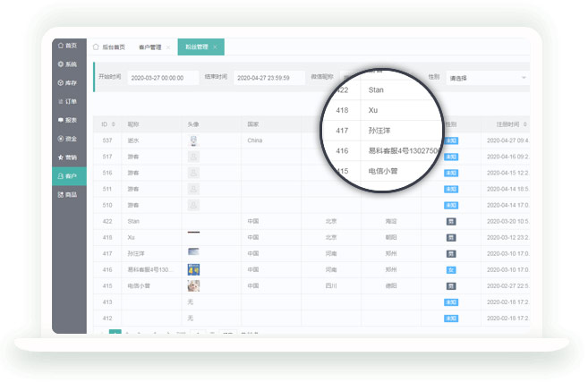This screenshot has width=588, height=391.
Task: Open 商品 products in sidebar
Action: (x=68, y=194)
